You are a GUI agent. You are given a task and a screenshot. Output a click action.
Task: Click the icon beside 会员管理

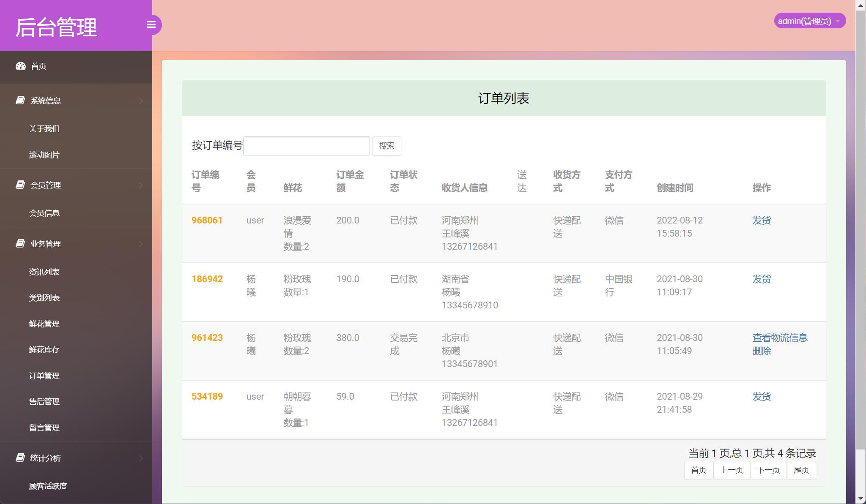coord(19,185)
